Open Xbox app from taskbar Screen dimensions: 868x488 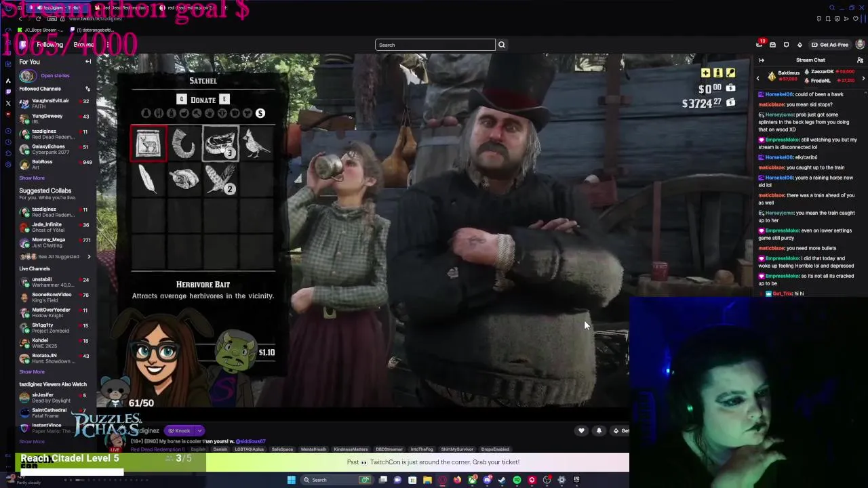[473, 480]
